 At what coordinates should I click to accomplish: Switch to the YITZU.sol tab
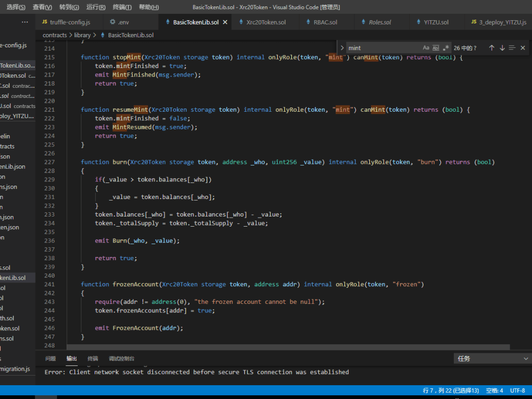436,22
